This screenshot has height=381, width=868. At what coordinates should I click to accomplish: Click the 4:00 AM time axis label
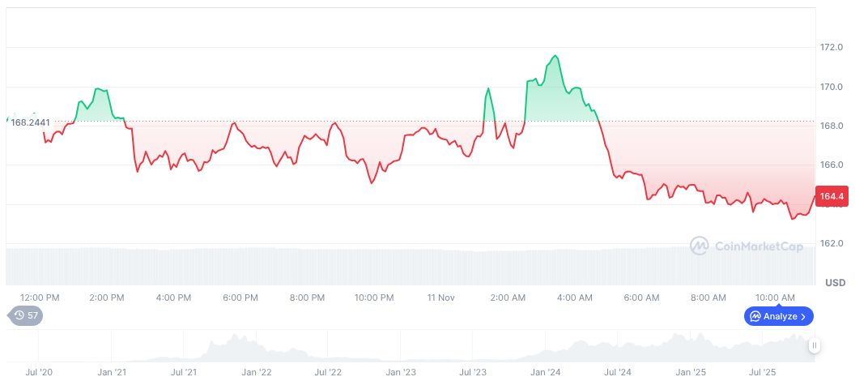(x=575, y=298)
